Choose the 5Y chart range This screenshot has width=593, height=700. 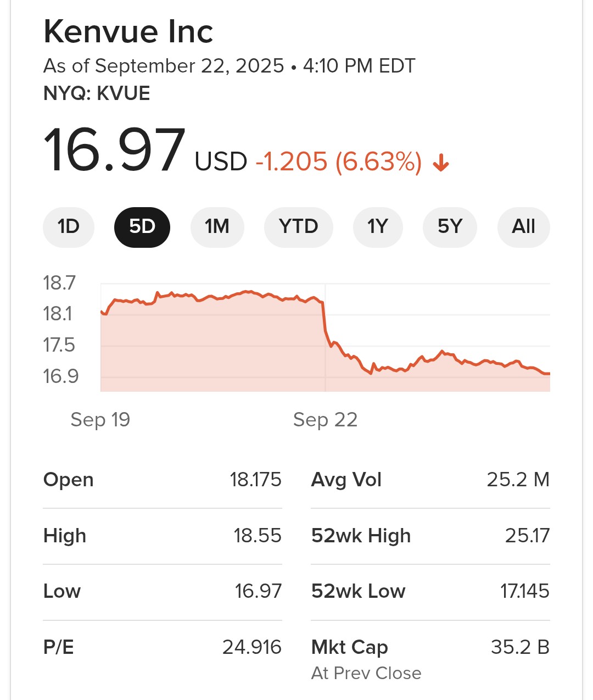(450, 226)
